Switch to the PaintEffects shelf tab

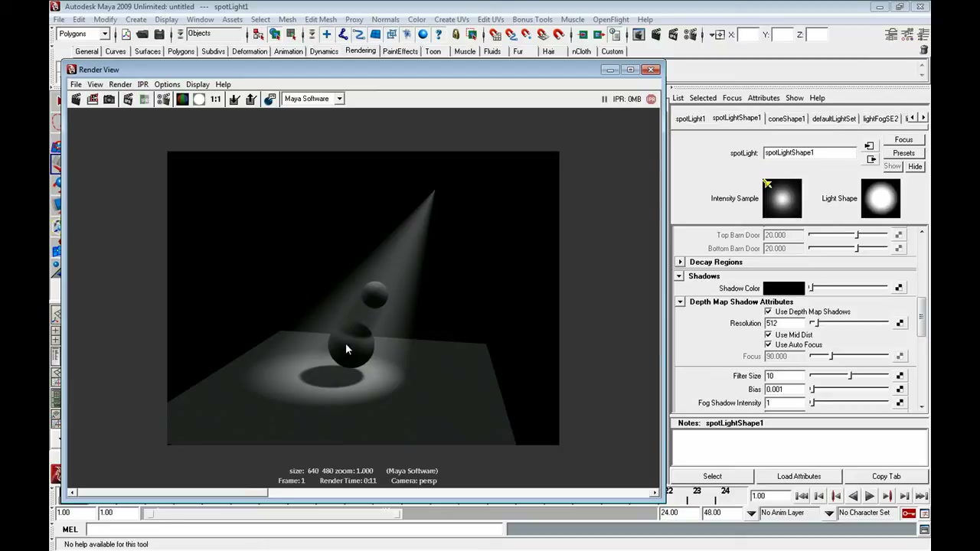(400, 51)
